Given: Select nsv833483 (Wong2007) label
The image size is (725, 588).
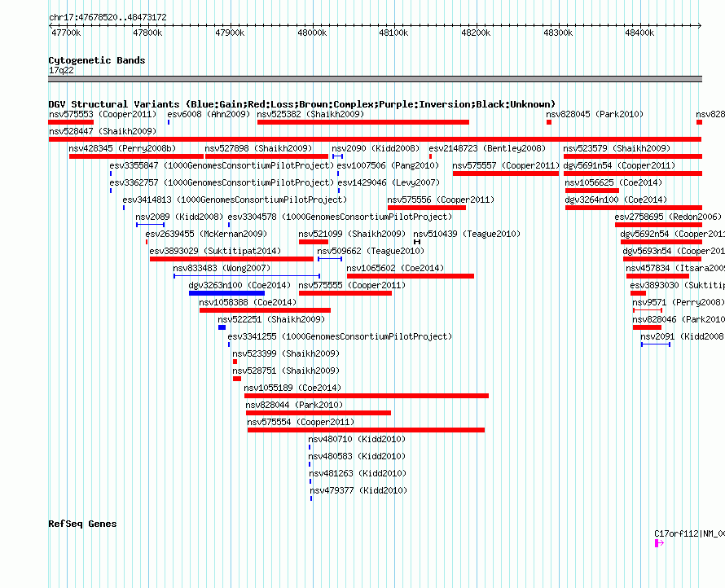Looking at the screenshot, I should (222, 268).
